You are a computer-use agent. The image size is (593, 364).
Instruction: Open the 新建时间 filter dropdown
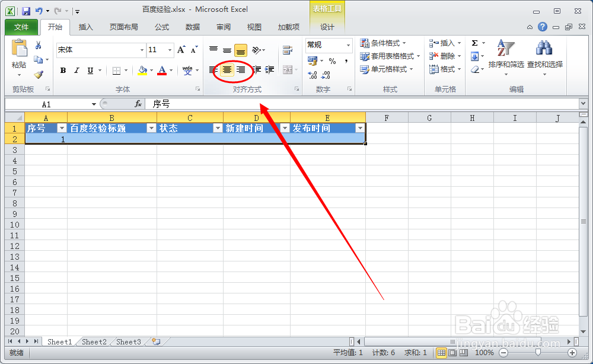285,128
